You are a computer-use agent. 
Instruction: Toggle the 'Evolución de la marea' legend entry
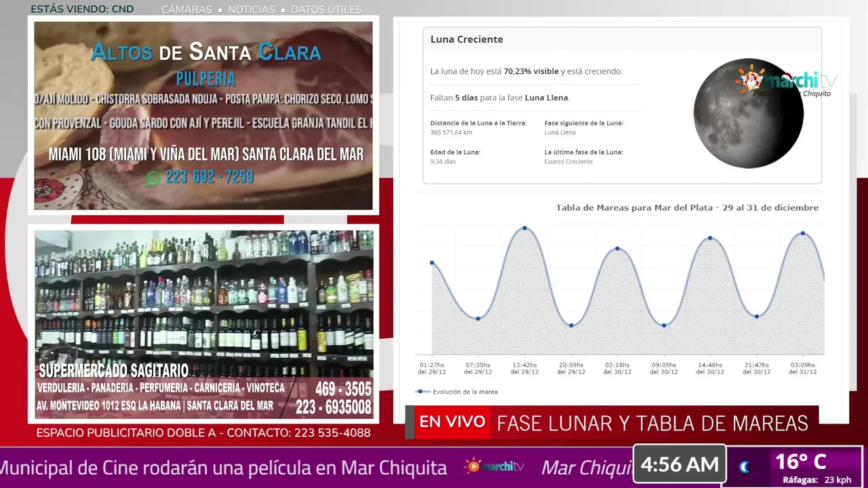click(x=456, y=392)
